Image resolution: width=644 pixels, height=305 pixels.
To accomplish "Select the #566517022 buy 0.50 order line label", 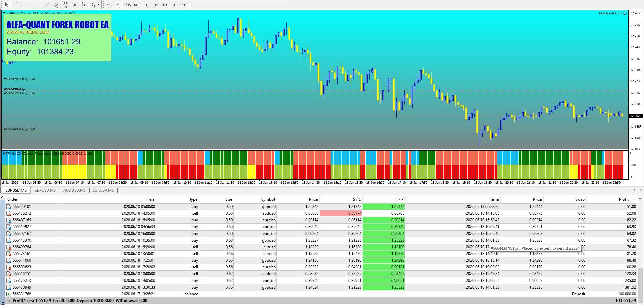I will pyautogui.click(x=19, y=79).
